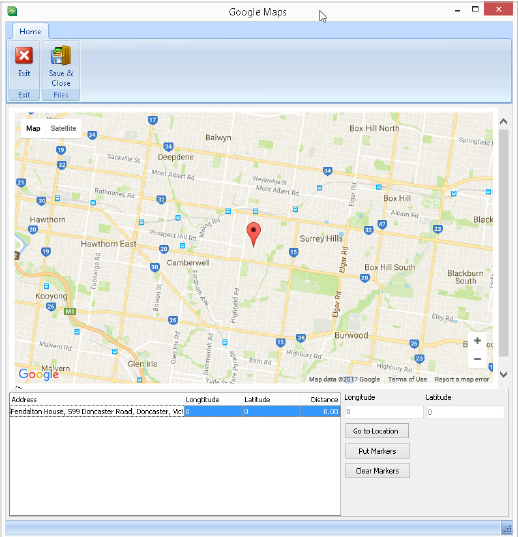Click the window resize grip icon
The image size is (518, 537).
pos(507,528)
